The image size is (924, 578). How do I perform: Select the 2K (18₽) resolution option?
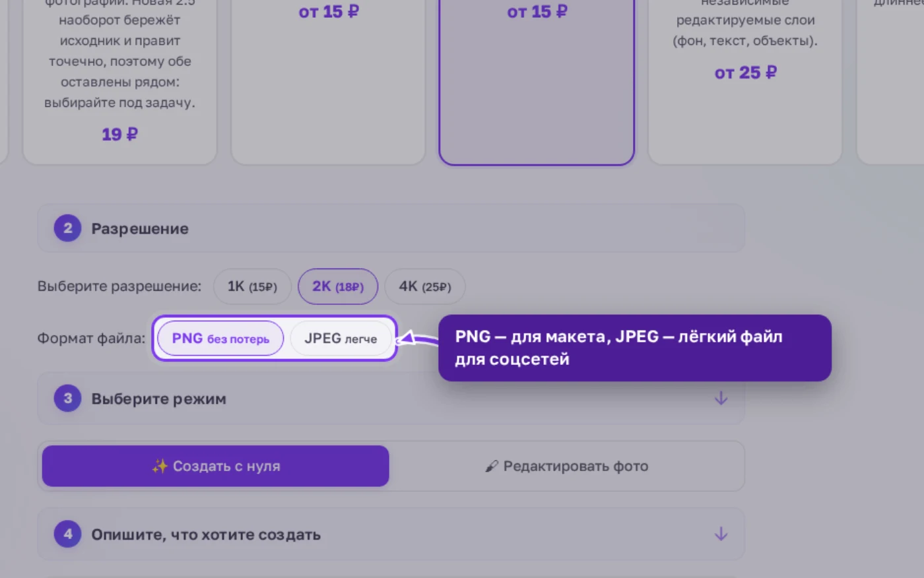pos(338,286)
